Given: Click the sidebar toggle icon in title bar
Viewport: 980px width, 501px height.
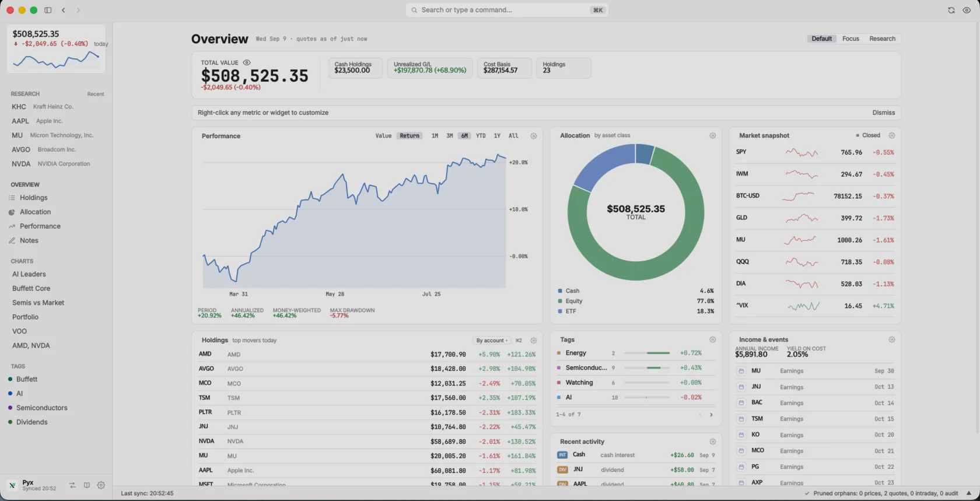Looking at the screenshot, I should (48, 10).
